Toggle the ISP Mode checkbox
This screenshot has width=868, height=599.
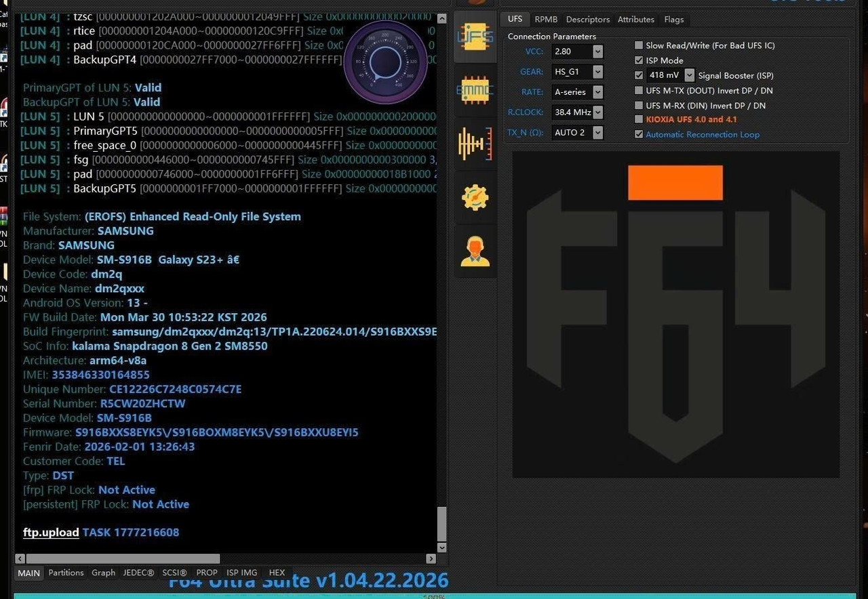click(x=639, y=60)
